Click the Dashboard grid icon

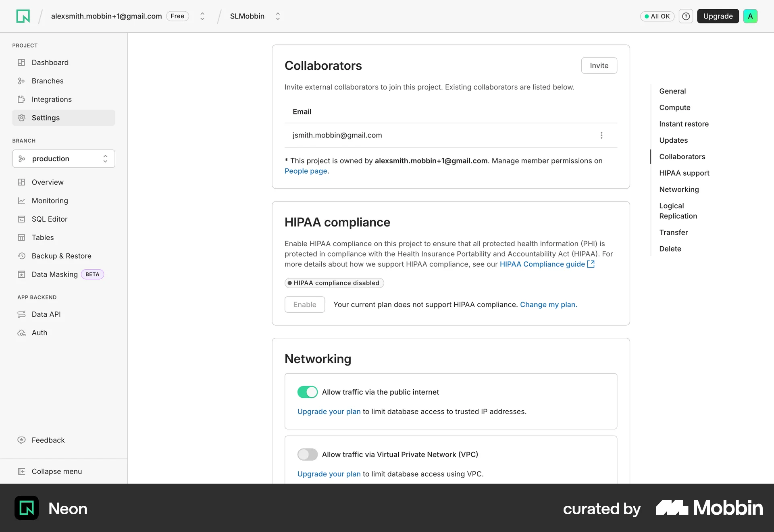pos(21,62)
